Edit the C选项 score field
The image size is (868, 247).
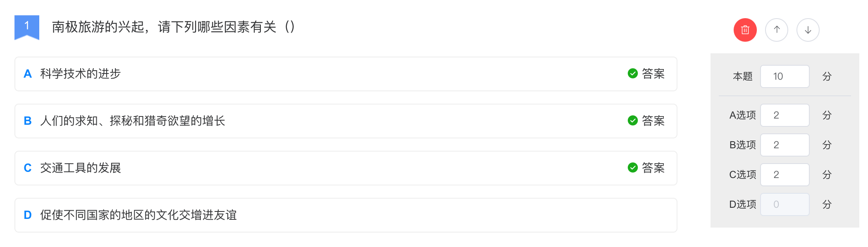click(x=785, y=175)
